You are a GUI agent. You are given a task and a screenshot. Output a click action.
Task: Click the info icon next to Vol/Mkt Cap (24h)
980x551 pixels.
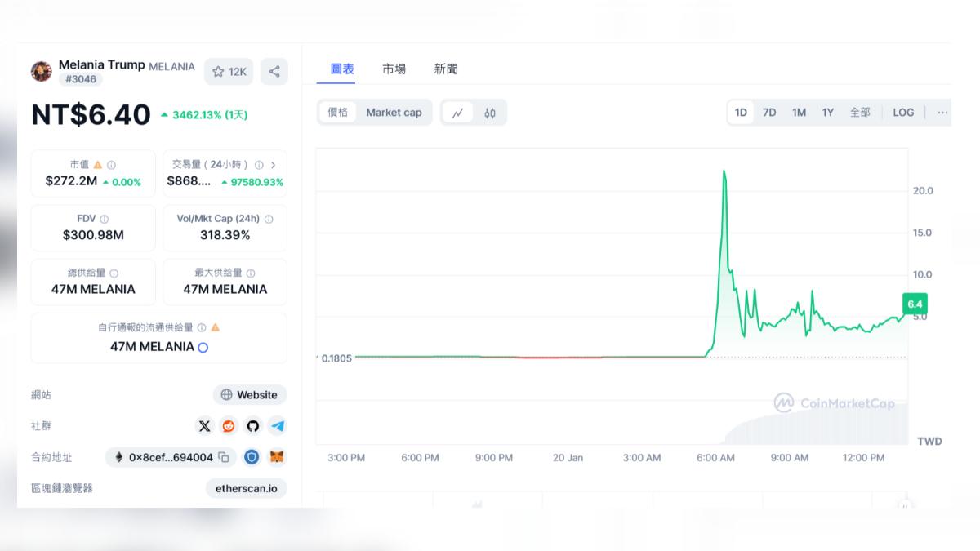tap(269, 219)
